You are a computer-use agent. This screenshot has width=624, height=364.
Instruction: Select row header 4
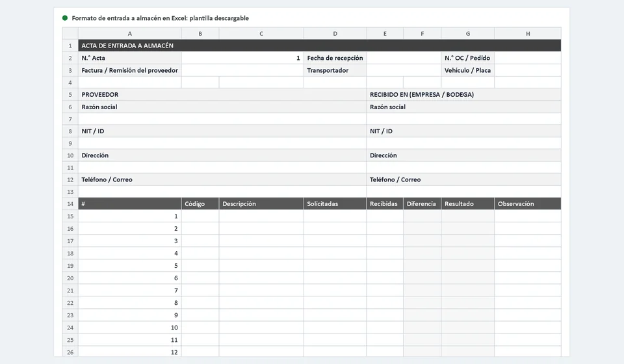[x=70, y=83]
